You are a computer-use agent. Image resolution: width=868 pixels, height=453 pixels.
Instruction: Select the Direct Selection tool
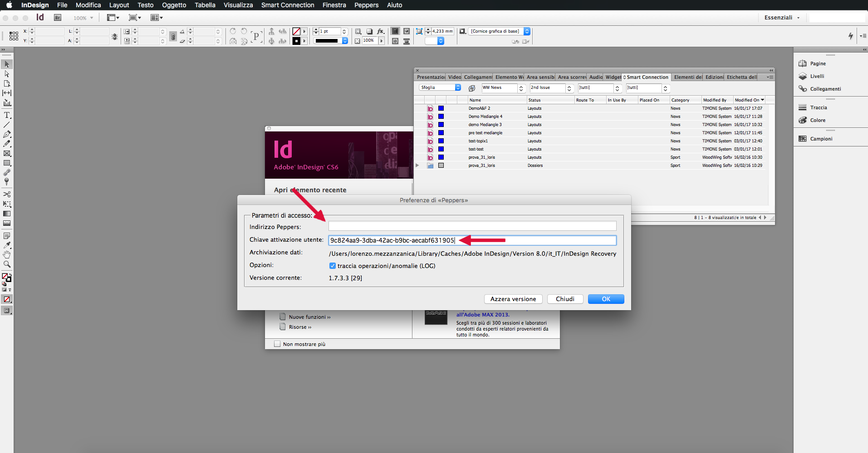point(7,74)
